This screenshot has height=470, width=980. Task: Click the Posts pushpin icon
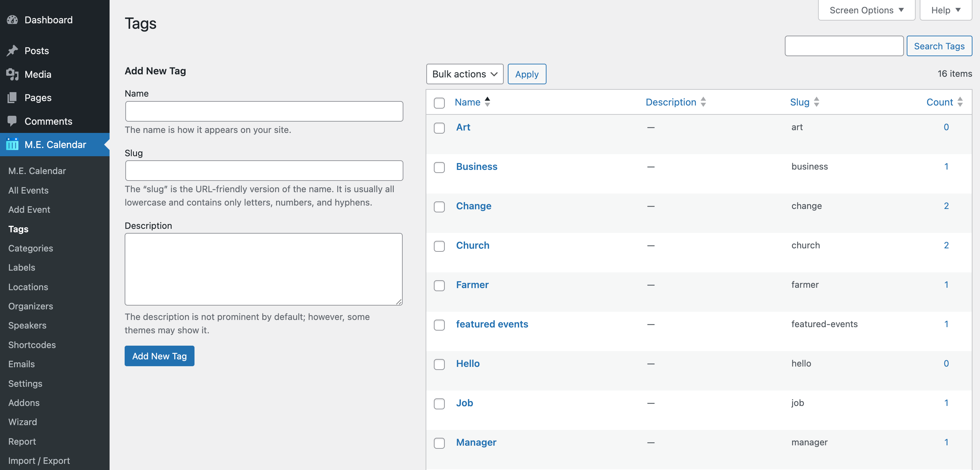[12, 51]
